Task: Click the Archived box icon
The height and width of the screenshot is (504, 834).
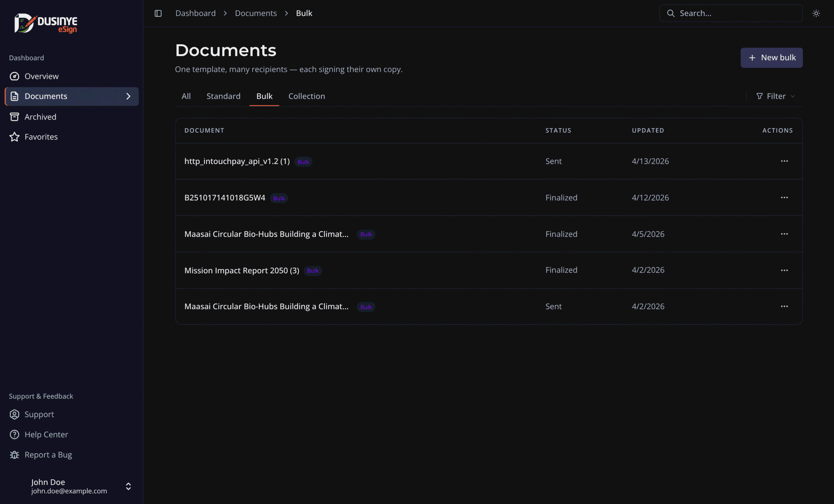Action: tap(14, 117)
